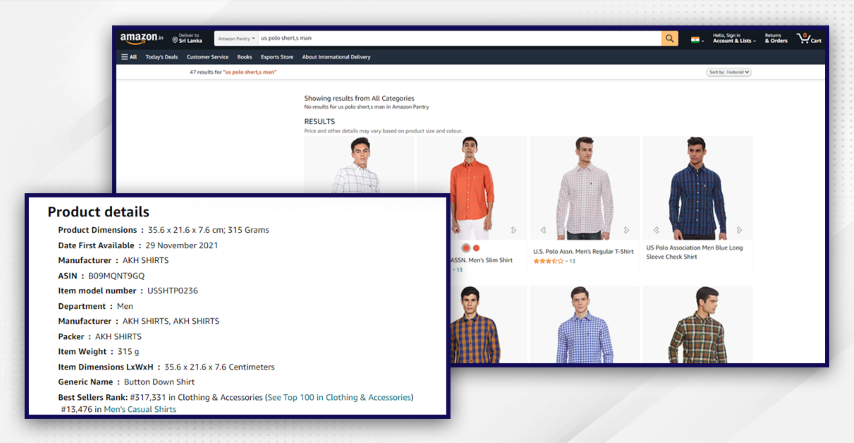Open the Books section

[x=245, y=57]
